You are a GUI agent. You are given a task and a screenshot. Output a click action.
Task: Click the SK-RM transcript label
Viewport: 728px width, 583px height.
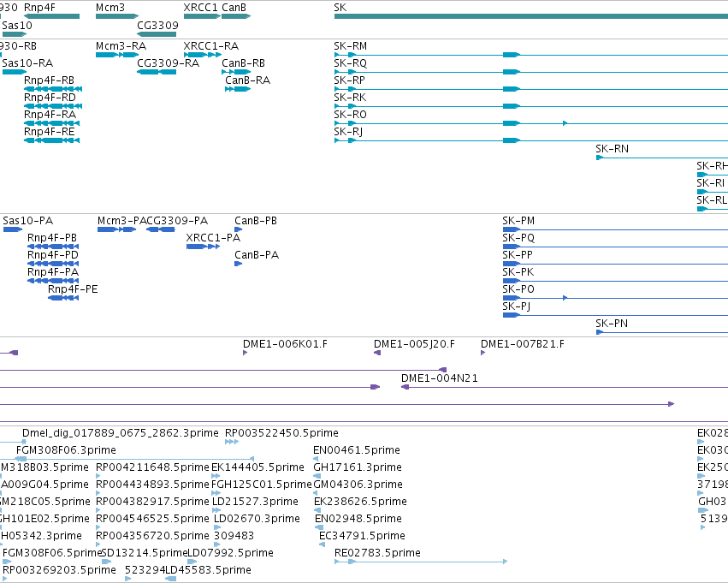[350, 46]
